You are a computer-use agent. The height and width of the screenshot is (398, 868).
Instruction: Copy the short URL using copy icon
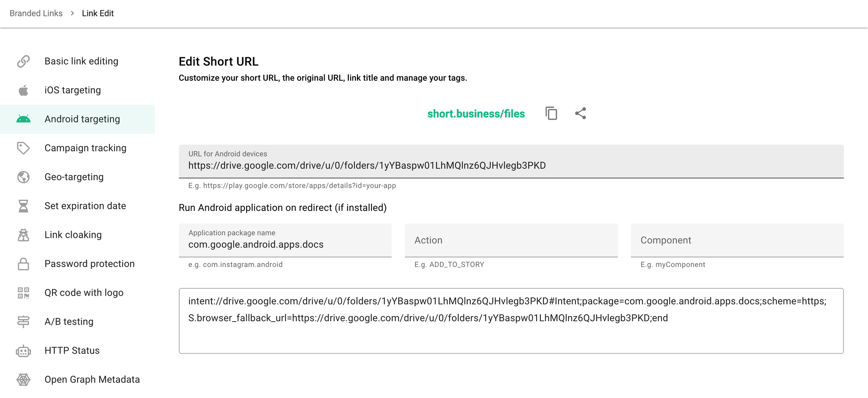pos(550,113)
